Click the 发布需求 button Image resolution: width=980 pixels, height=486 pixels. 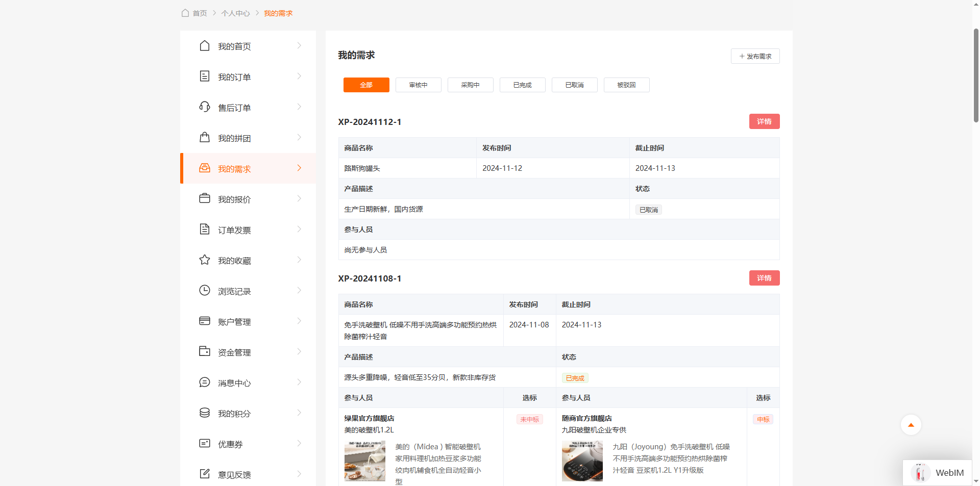click(x=755, y=56)
